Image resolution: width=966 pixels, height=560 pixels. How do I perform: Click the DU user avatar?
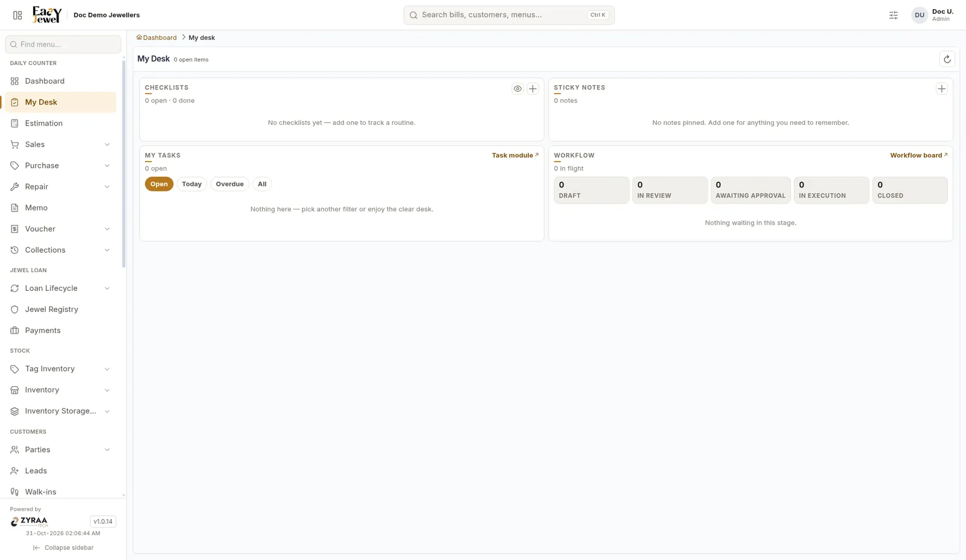[x=919, y=15]
